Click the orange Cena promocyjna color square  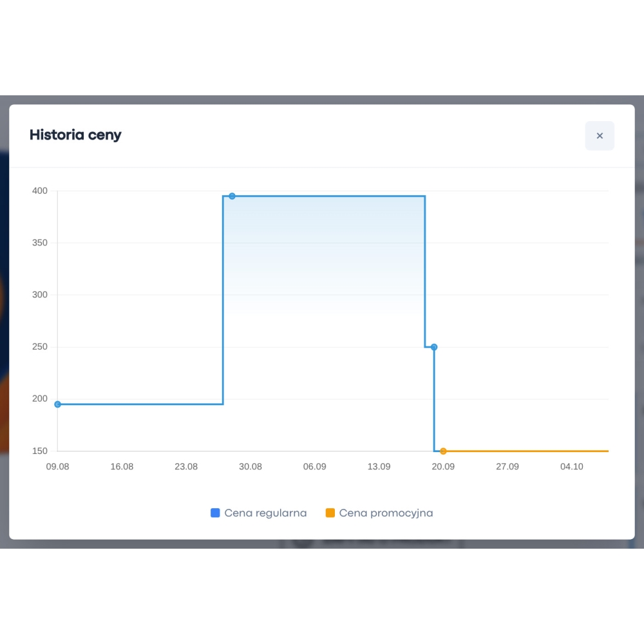330,513
